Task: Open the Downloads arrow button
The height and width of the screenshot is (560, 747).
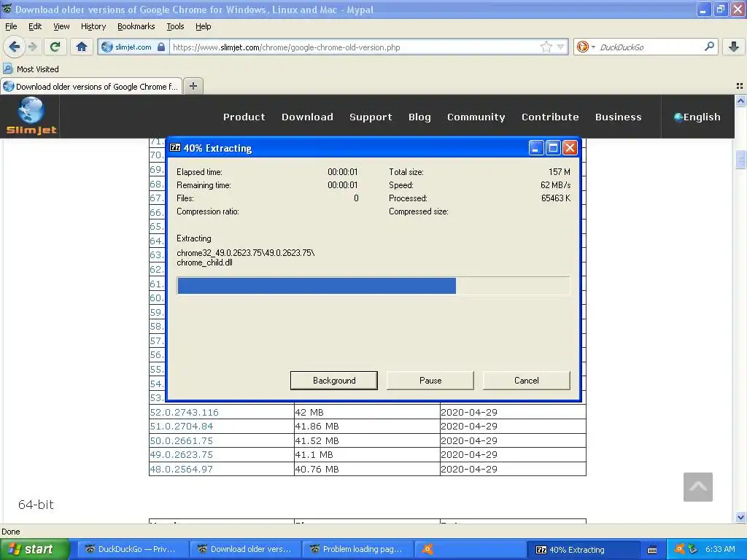Action: point(734,47)
